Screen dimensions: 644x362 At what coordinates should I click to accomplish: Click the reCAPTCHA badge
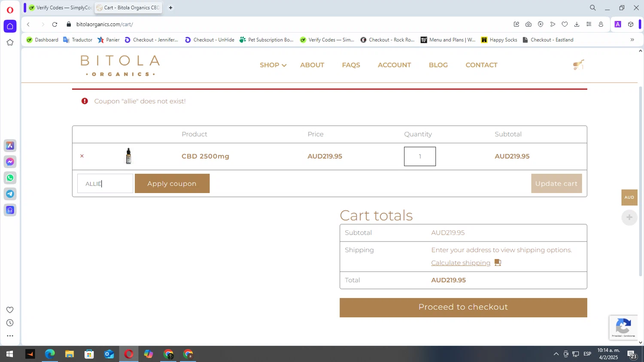coord(623,328)
